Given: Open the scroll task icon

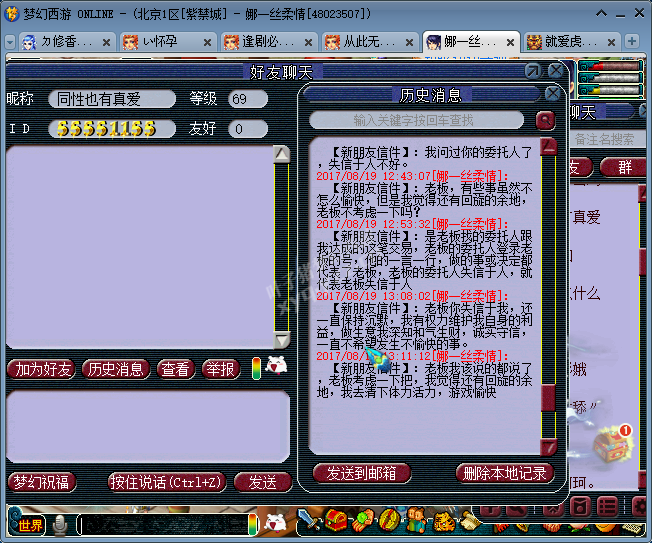Looking at the screenshot, I should (x=471, y=520).
